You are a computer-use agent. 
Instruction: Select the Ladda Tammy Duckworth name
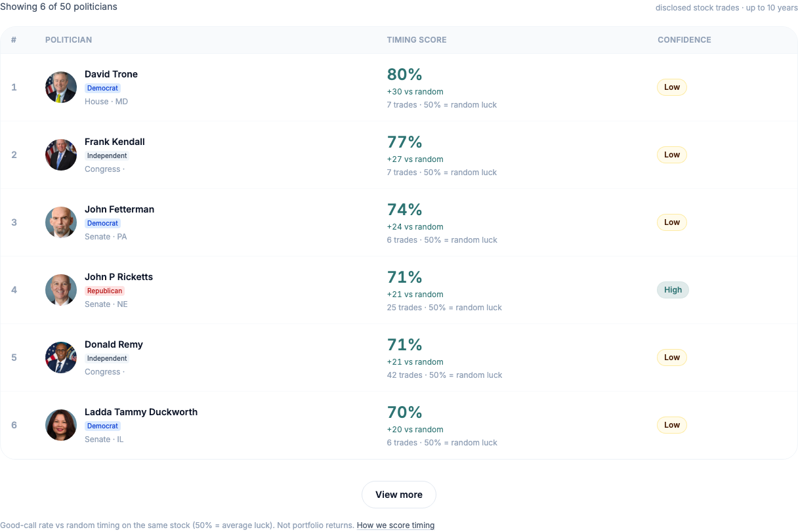point(141,412)
